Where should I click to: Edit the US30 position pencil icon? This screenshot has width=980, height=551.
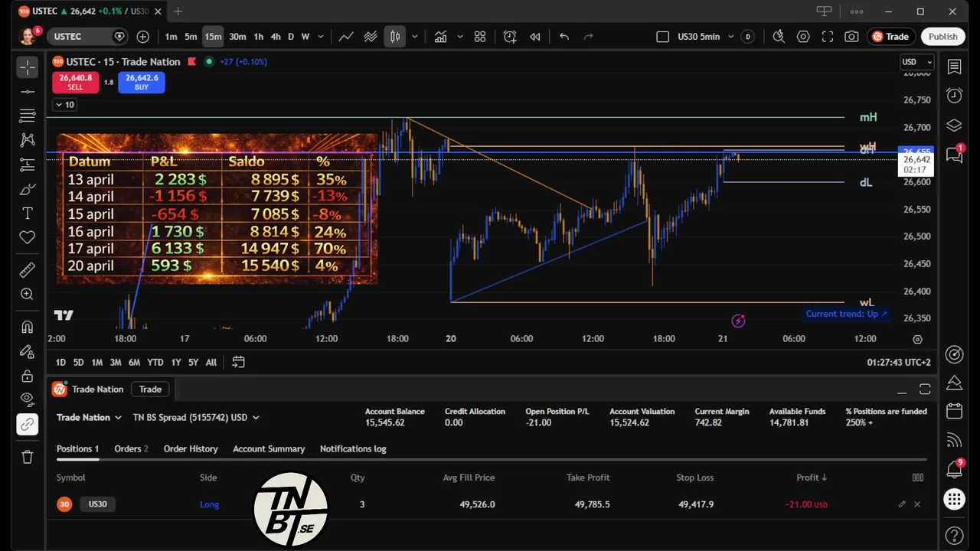(x=902, y=504)
